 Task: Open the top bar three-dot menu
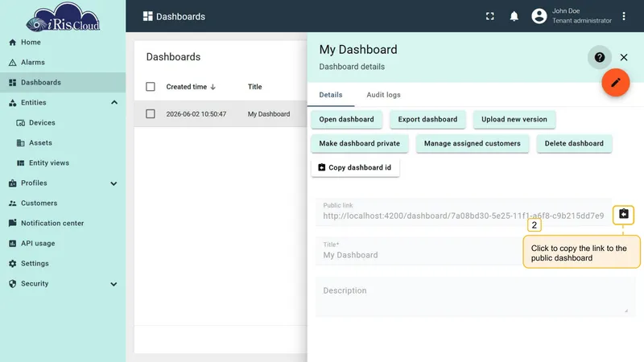624,16
